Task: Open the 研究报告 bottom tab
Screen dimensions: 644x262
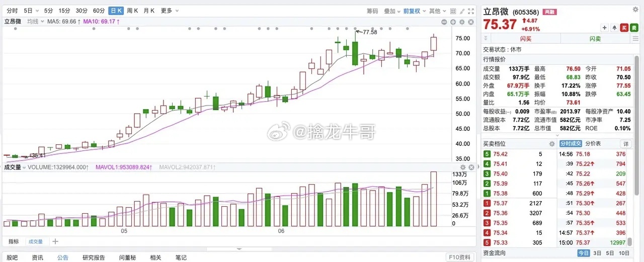Action: 94,257
